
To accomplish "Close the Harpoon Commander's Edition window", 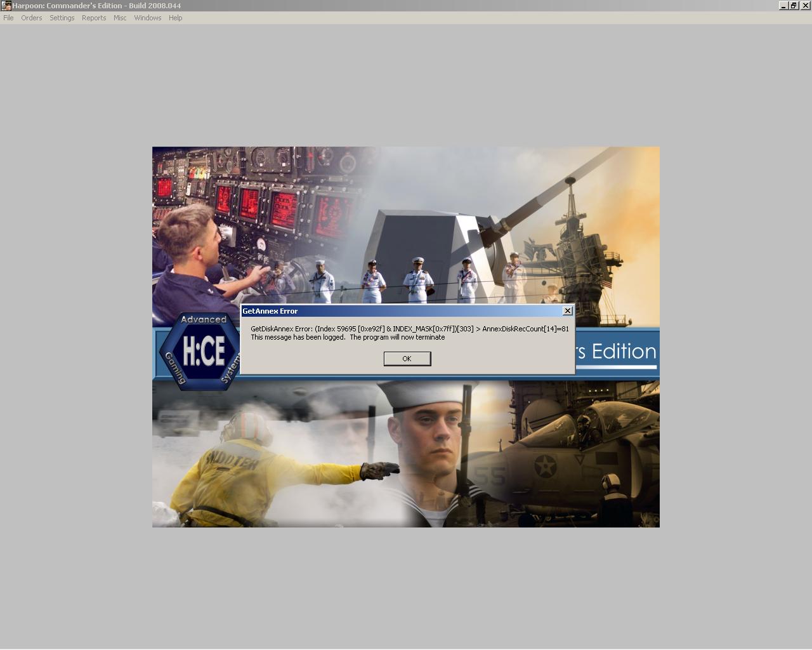I will coord(806,6).
